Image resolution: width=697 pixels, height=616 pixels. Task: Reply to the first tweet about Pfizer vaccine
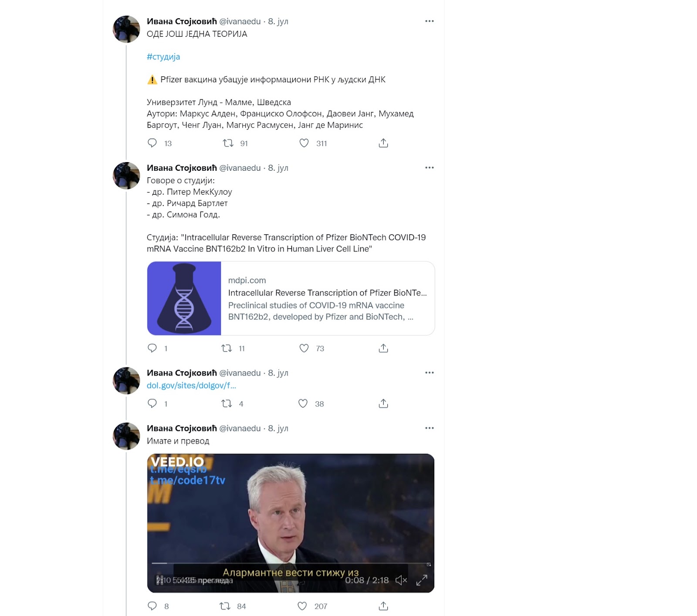tap(152, 143)
